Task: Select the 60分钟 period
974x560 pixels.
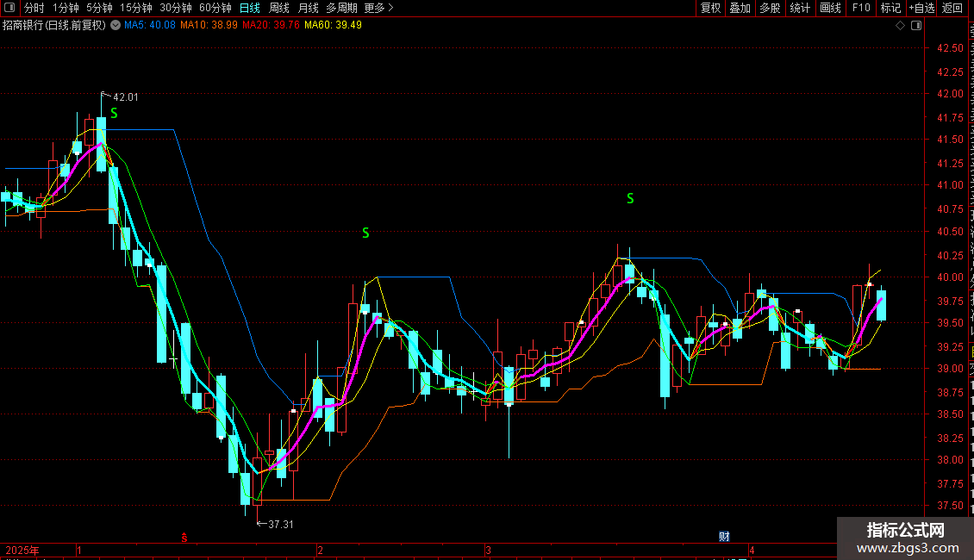Action: (215, 8)
